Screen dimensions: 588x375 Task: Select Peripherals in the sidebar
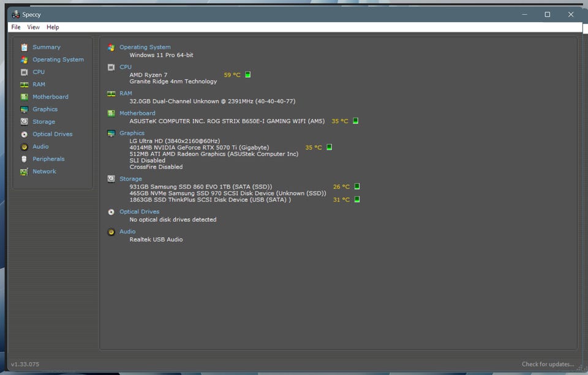tap(48, 159)
